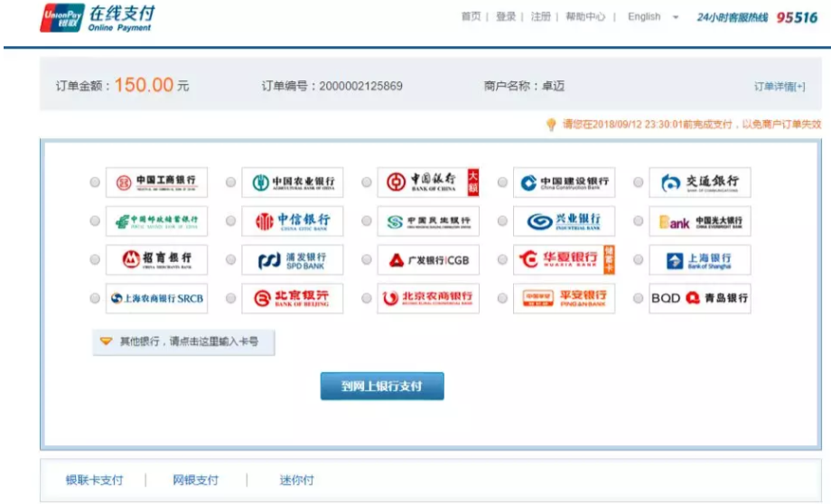
Task: Switch to the 银联卡支付 tab
Action: (94, 481)
